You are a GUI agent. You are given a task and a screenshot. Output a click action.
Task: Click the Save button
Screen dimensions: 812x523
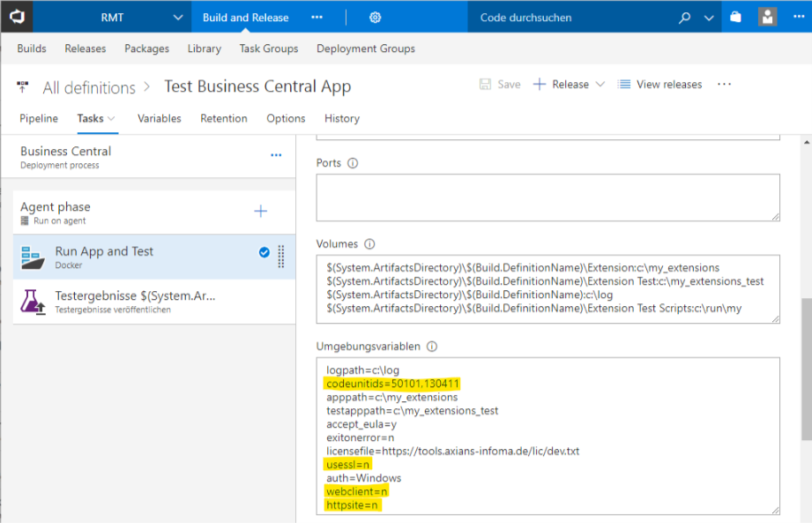point(500,85)
